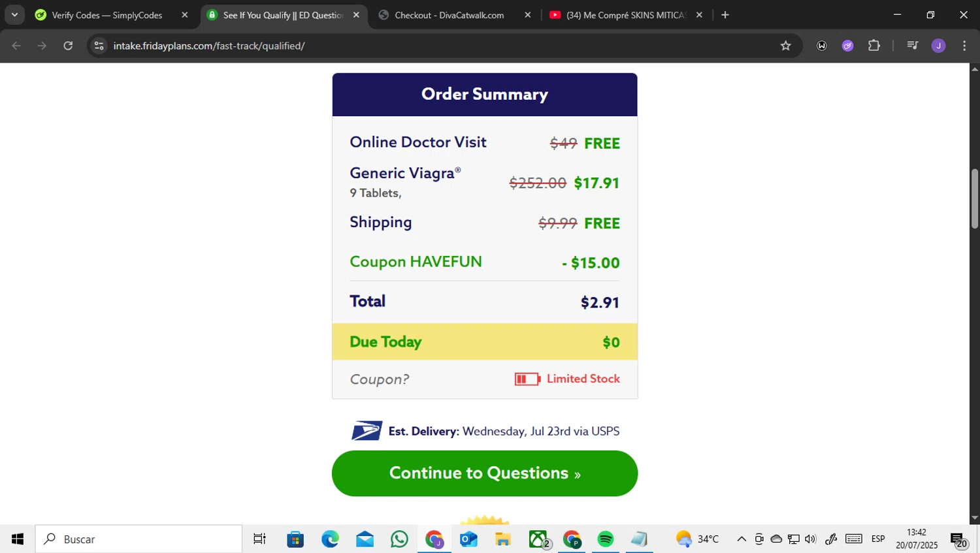Select the Est. Delivery date text

coord(504,432)
